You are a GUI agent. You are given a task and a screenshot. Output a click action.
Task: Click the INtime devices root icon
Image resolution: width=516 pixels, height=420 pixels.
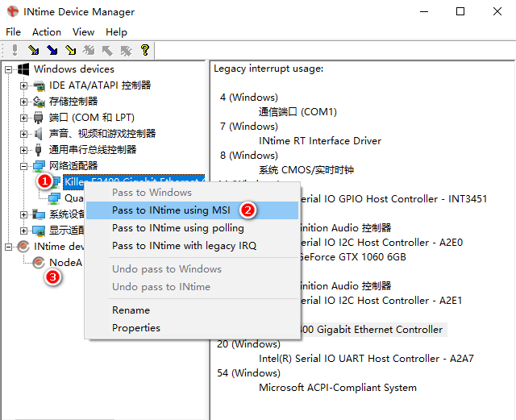(23, 247)
